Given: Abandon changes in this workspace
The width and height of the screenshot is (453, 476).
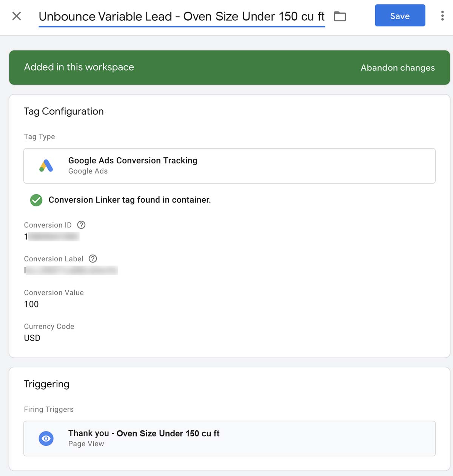Looking at the screenshot, I should [x=398, y=68].
